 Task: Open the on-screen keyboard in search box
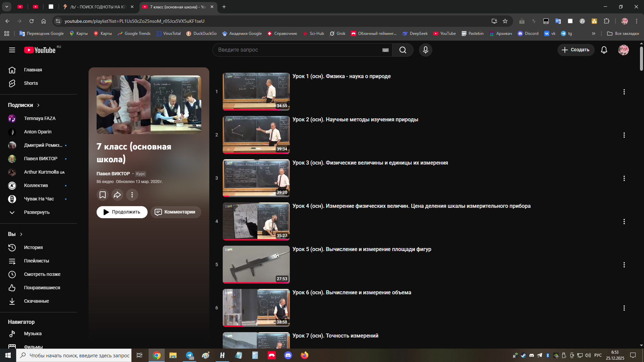tap(385, 50)
